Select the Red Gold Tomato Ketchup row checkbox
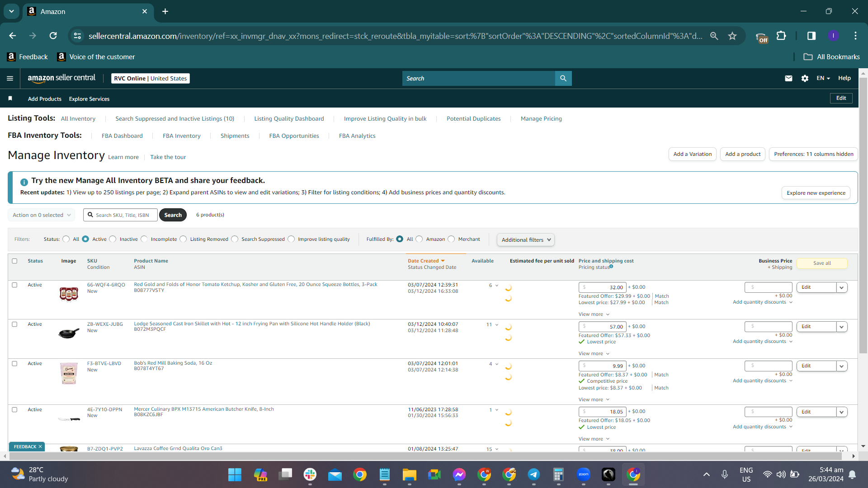 (14, 285)
